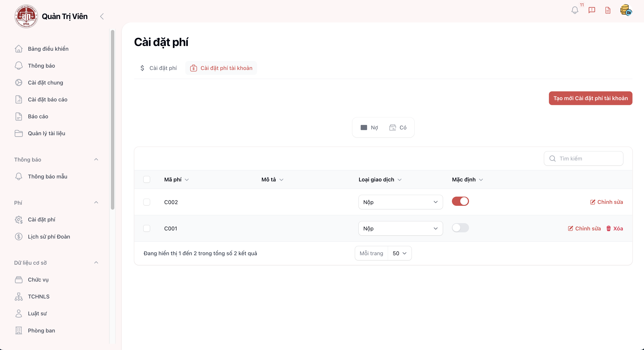This screenshot has width=644, height=350.
Task: Click the red document icon in header
Action: click(608, 10)
